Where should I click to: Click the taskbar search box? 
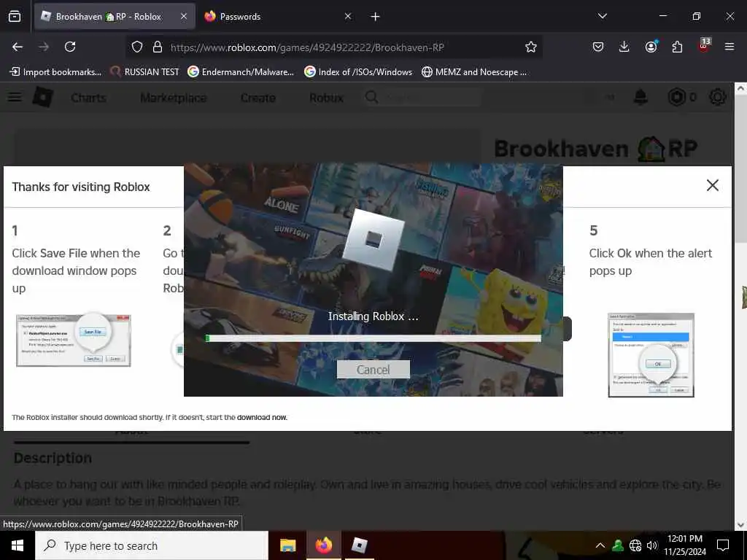coord(152,545)
